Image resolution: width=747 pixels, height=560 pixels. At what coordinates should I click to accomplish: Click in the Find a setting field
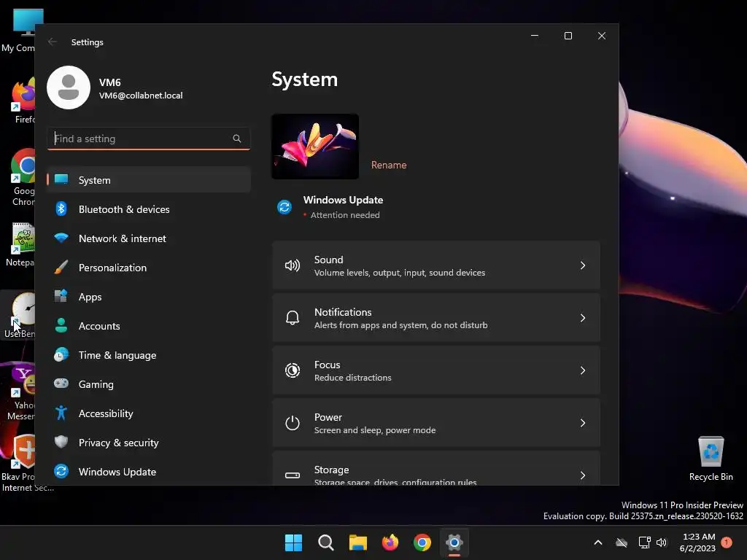[149, 139]
